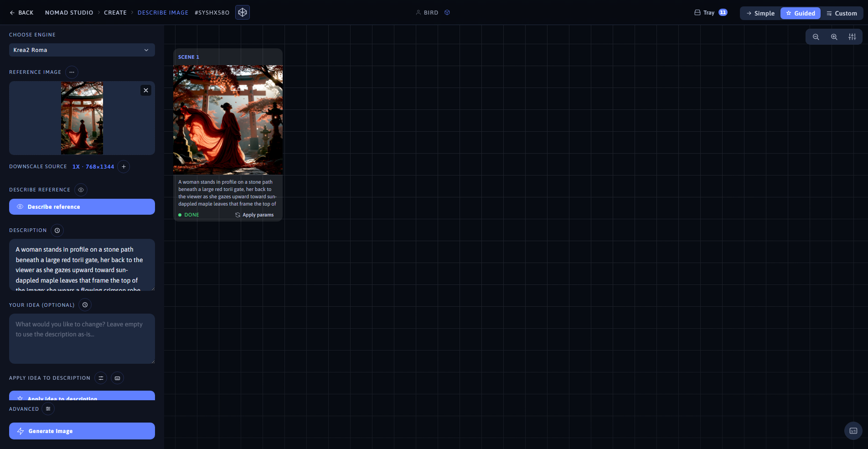Click the Scene 1 description text
868x449 pixels.
[x=227, y=193]
